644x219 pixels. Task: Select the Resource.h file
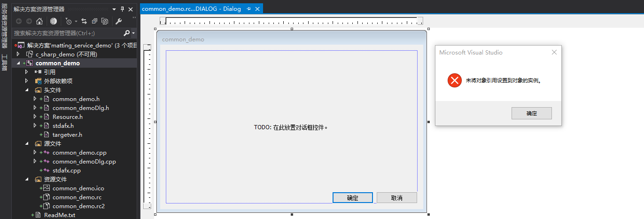pos(68,117)
